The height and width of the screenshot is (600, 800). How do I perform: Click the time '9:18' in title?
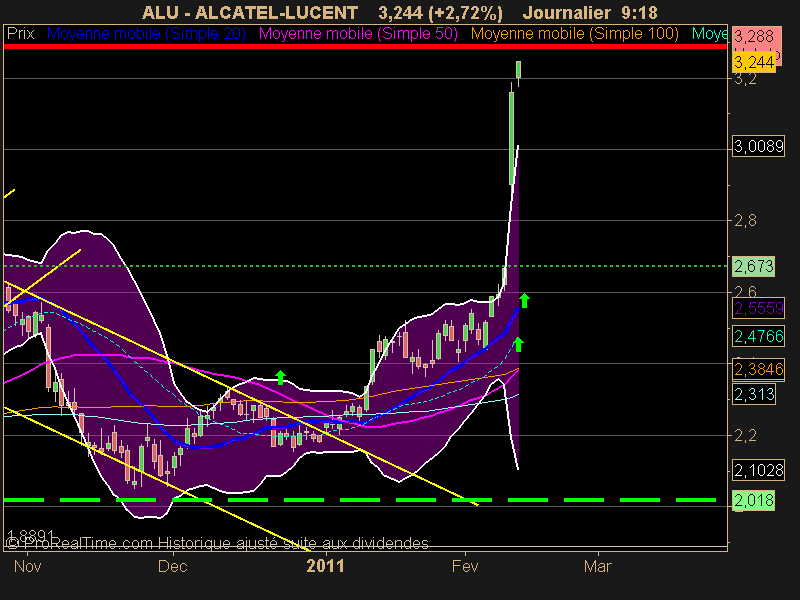[x=640, y=12]
